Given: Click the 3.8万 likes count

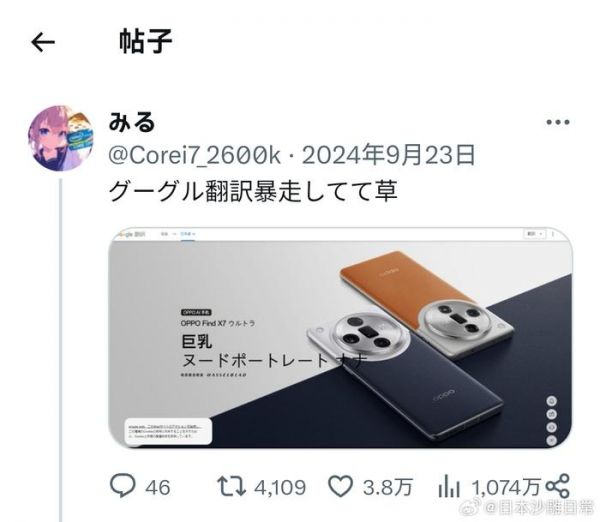Looking at the screenshot, I should tap(387, 487).
